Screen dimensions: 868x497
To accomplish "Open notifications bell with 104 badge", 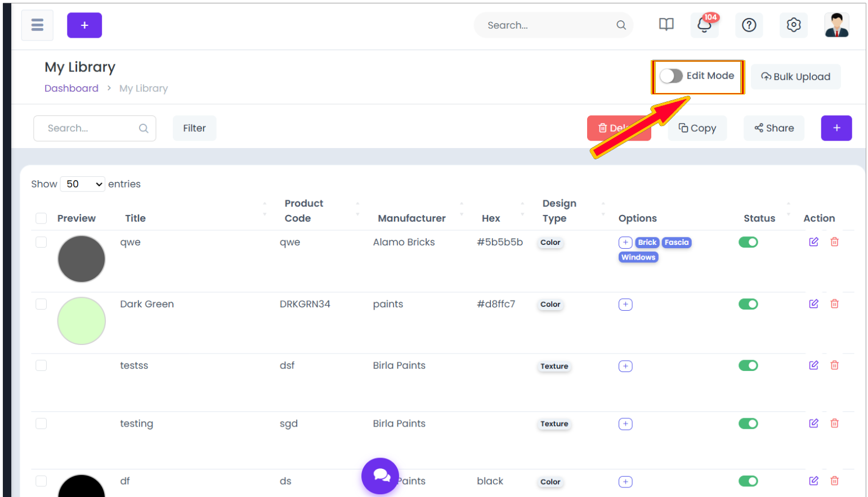I will [704, 25].
